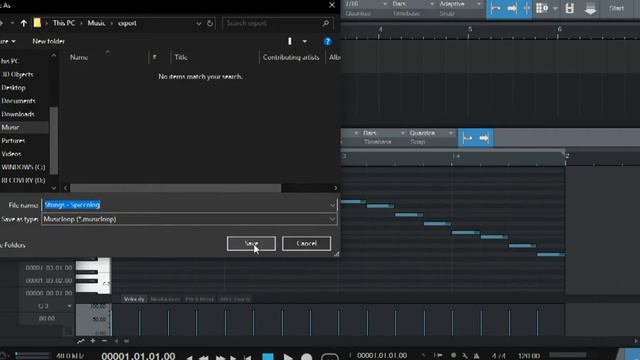Click the Music breadcrumb in the address bar

pyautogui.click(x=96, y=23)
